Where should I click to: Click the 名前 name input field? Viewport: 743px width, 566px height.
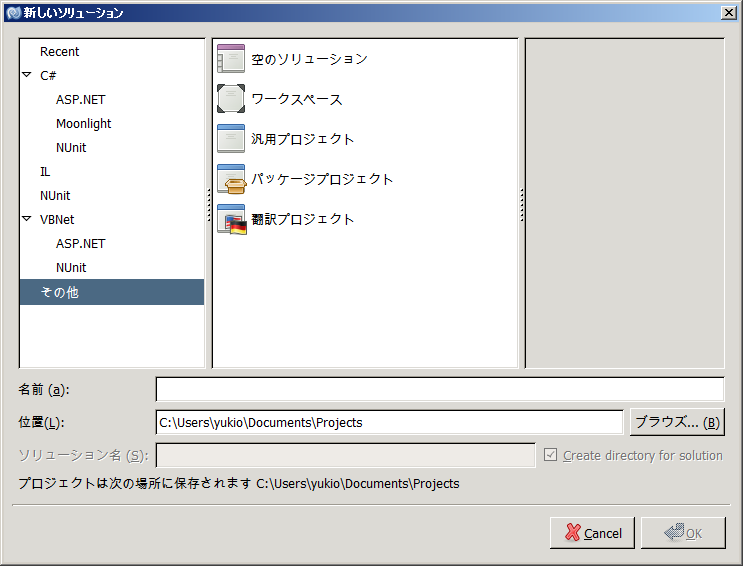439,389
